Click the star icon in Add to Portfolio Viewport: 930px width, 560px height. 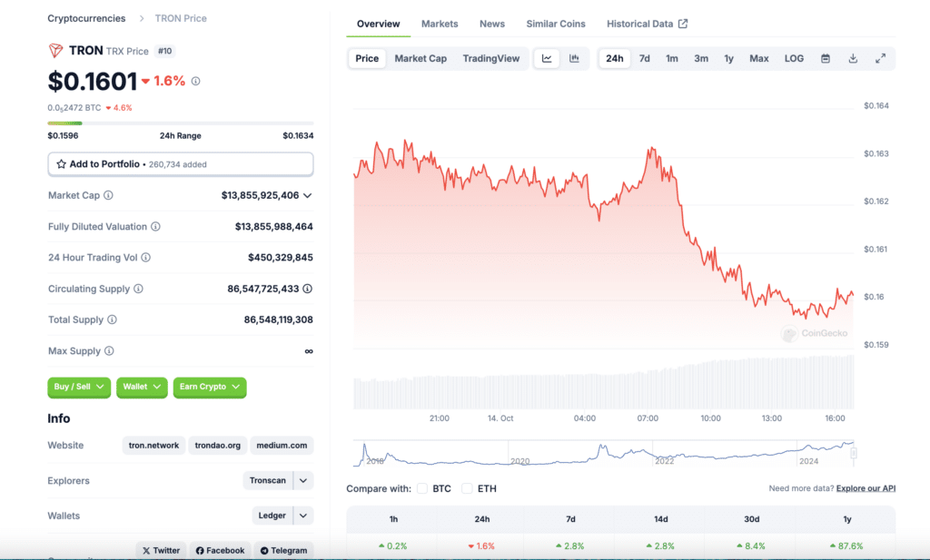tap(61, 164)
